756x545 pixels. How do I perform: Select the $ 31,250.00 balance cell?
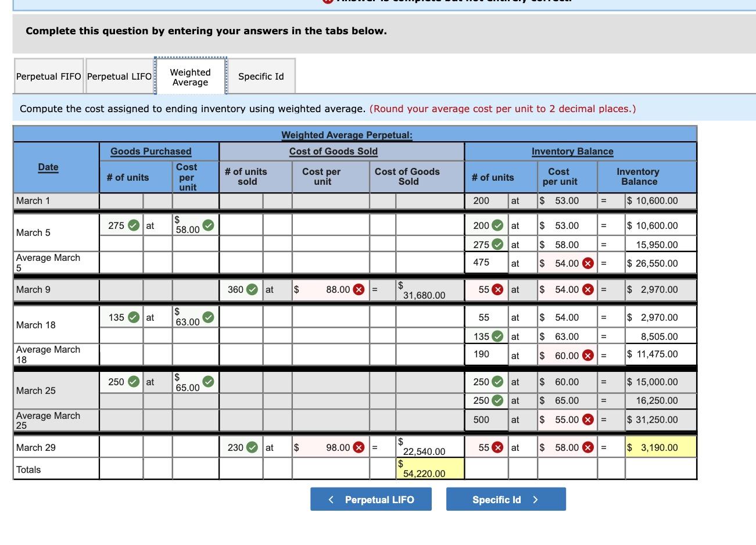pos(660,419)
